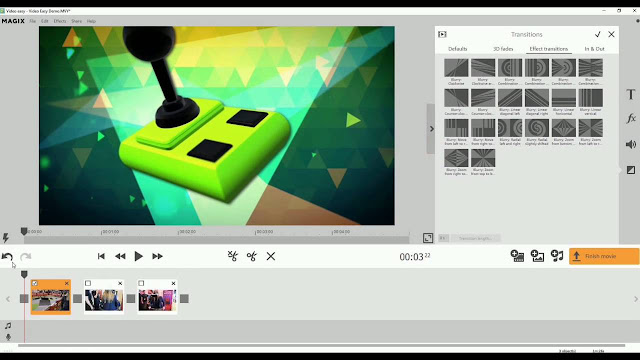Image resolution: width=640 pixels, height=360 pixels.
Task: Select the music track note icon
Action: click(8, 326)
